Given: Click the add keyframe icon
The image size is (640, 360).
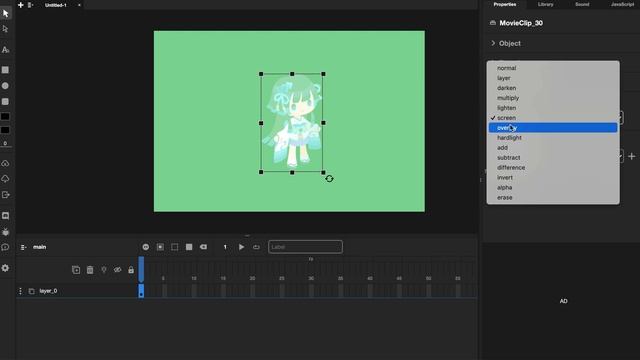Looking at the screenshot, I should [160, 247].
